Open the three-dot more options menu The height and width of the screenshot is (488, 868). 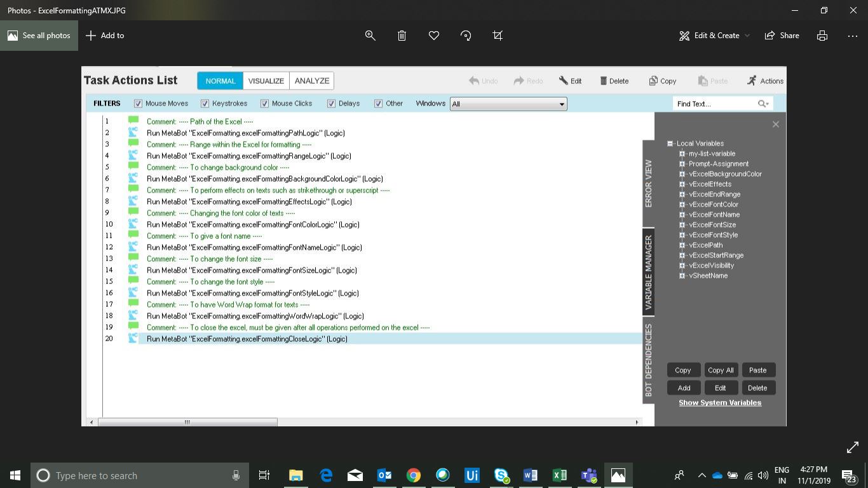(853, 36)
